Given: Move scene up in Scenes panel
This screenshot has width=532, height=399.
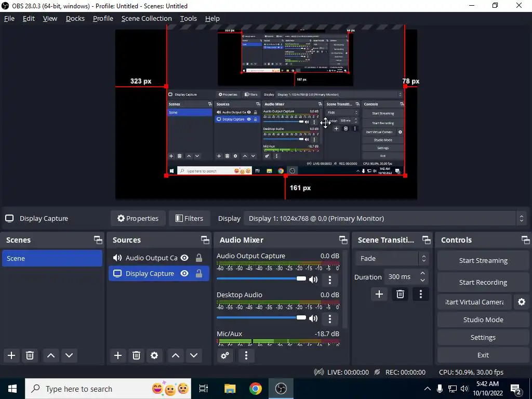Looking at the screenshot, I should (x=51, y=355).
